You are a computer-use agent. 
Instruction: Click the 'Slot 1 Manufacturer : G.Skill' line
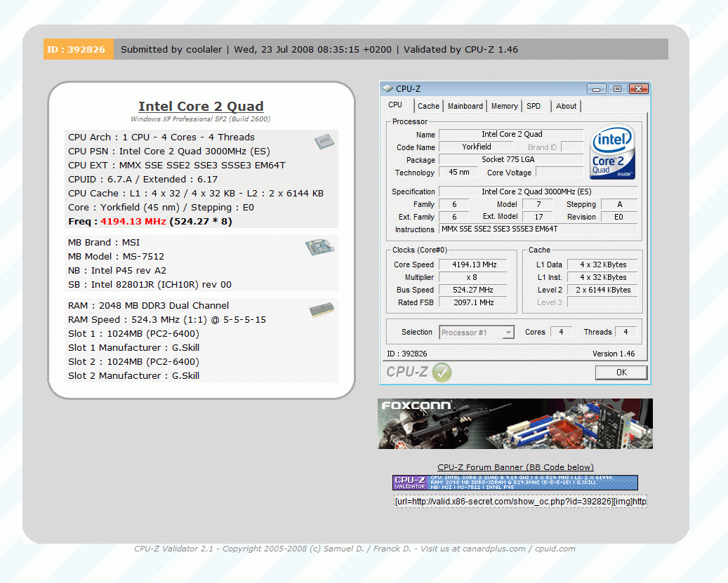click(133, 348)
